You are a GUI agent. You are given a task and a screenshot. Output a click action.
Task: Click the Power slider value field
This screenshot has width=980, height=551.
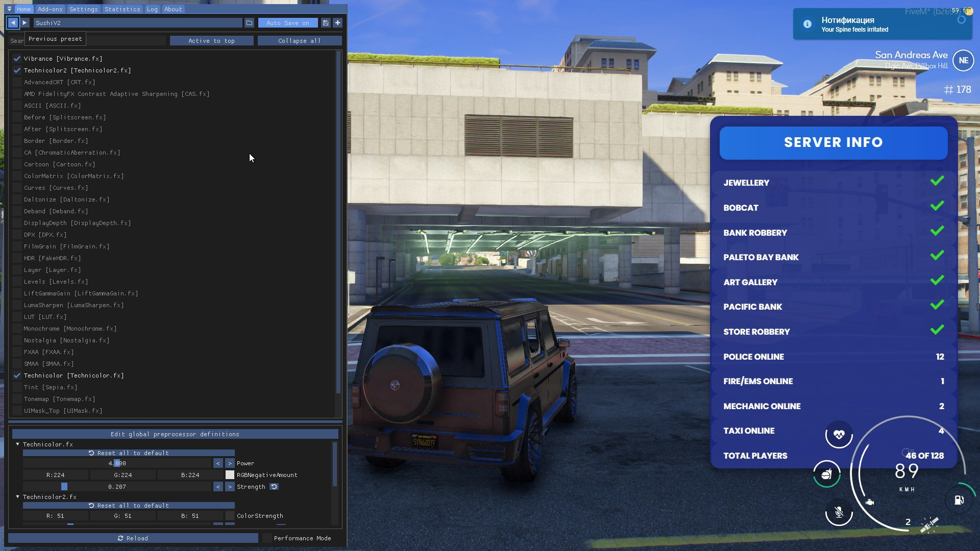117,463
